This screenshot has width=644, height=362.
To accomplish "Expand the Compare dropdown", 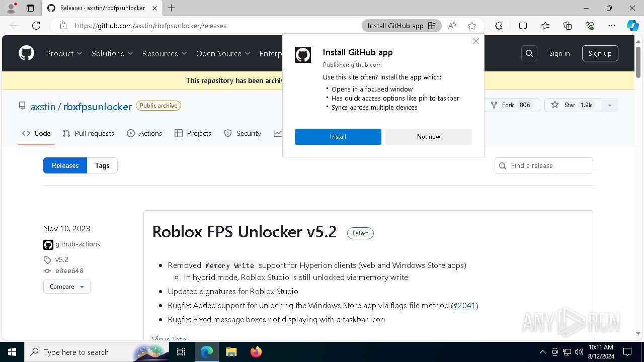I will [x=67, y=287].
